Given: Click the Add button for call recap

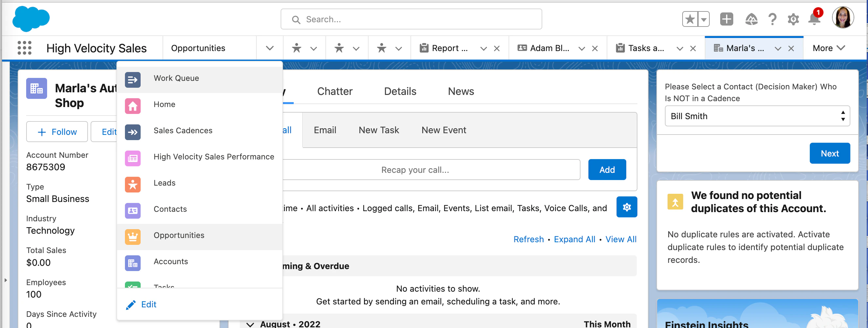Looking at the screenshot, I should 607,170.
